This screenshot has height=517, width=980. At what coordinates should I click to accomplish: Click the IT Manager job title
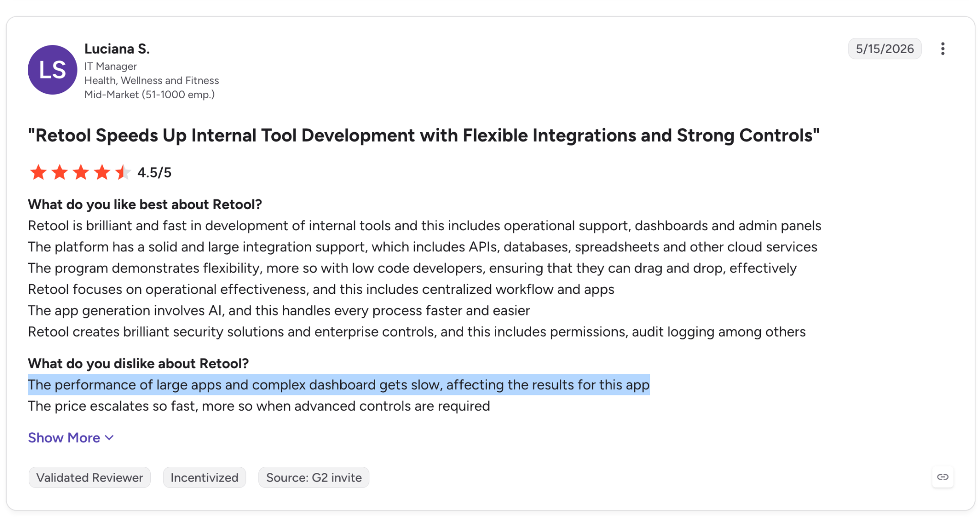coord(111,66)
